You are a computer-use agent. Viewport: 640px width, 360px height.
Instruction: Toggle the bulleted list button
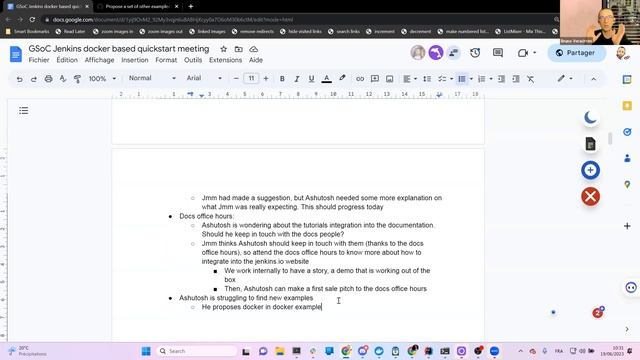pos(462,79)
